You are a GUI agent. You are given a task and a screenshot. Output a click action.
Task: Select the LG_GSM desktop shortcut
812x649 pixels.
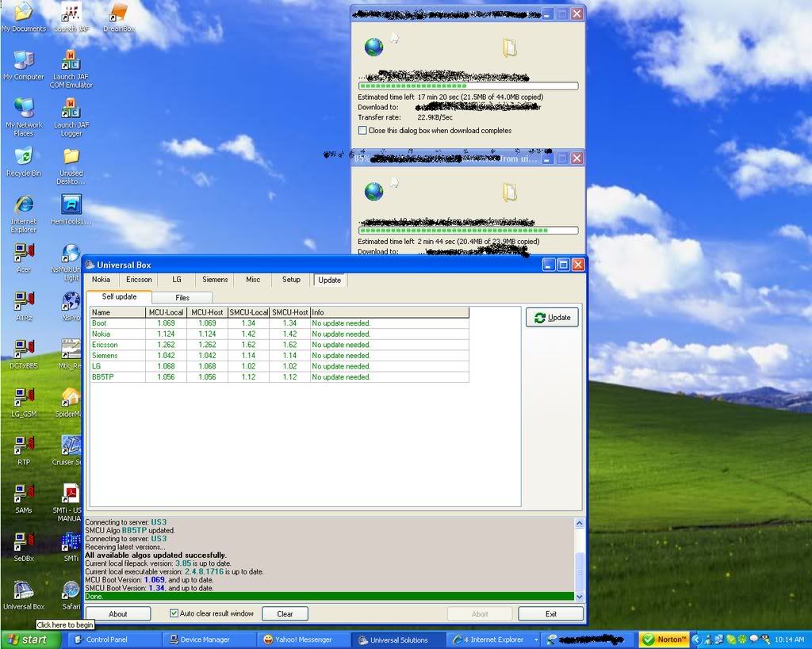pyautogui.click(x=24, y=402)
